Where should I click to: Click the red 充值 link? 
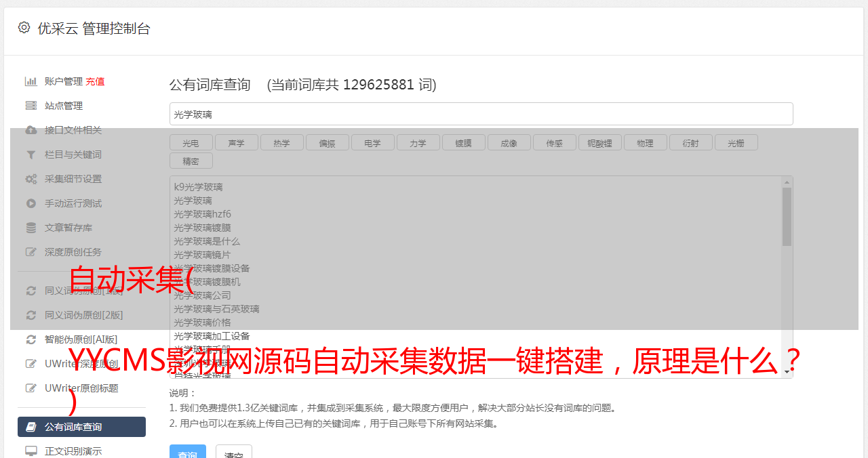tap(95, 81)
